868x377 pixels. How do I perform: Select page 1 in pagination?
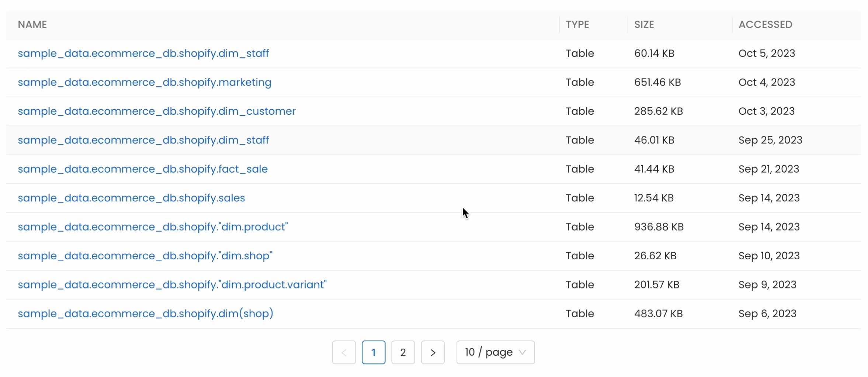373,352
